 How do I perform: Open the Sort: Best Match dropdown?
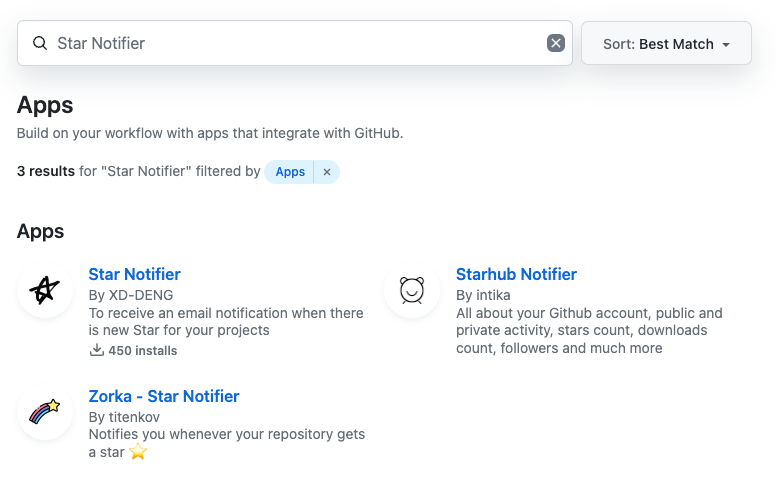click(x=665, y=44)
